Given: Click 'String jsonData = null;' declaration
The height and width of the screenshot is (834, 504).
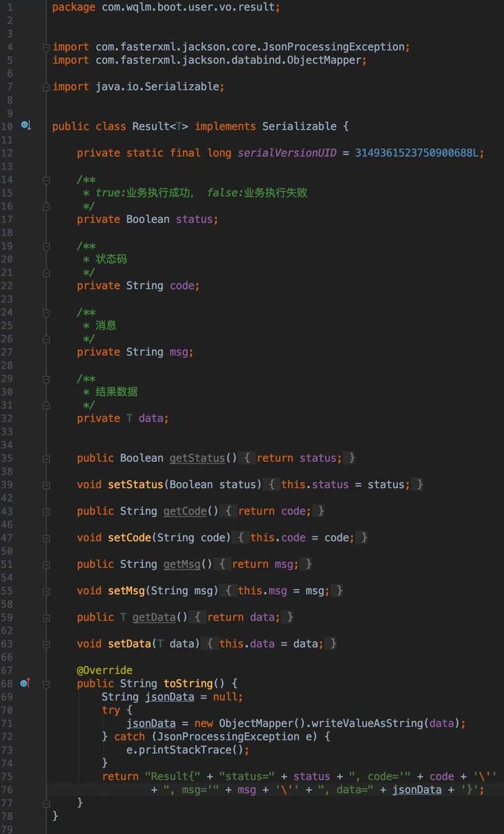Looking at the screenshot, I should [173, 697].
